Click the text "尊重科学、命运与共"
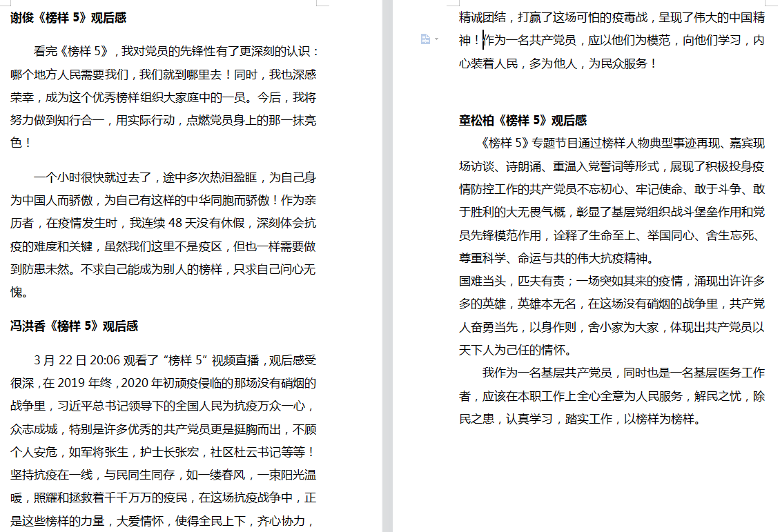The width and height of the screenshot is (780, 532). (511, 258)
